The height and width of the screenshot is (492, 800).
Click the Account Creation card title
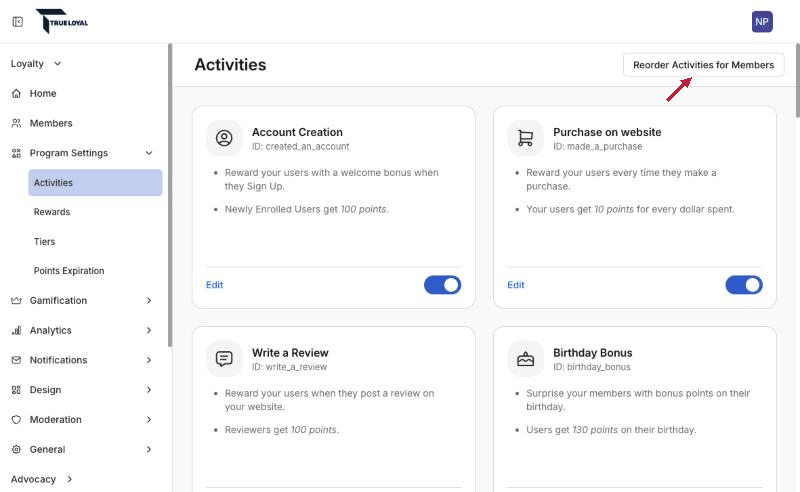297,132
